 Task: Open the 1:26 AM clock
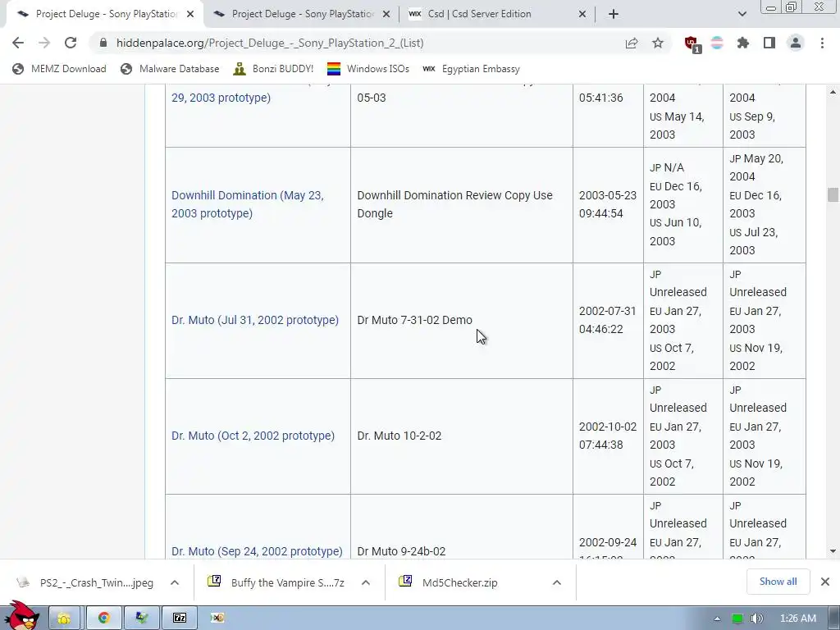[797, 619]
